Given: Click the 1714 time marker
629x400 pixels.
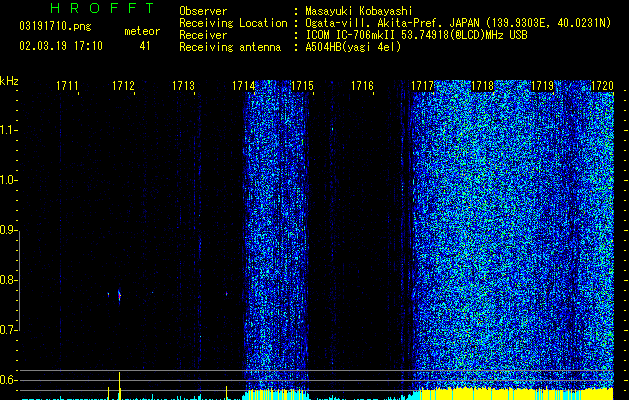Looking at the screenshot, I should 243,86.
